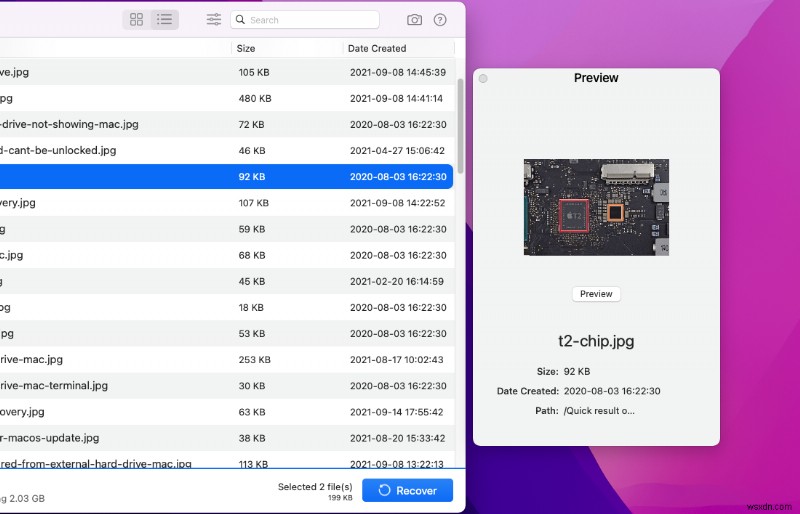Click date 2021-04-27 15:06:42

click(x=397, y=151)
